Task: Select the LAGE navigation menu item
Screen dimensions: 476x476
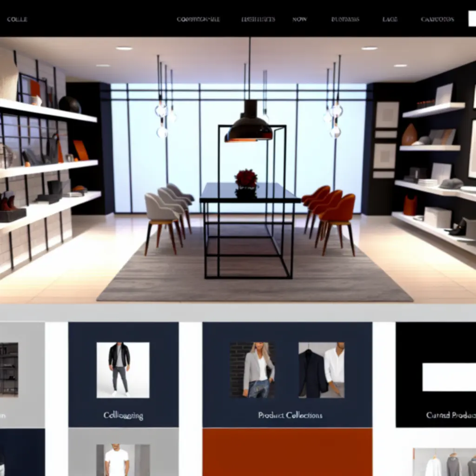Action: click(x=390, y=20)
